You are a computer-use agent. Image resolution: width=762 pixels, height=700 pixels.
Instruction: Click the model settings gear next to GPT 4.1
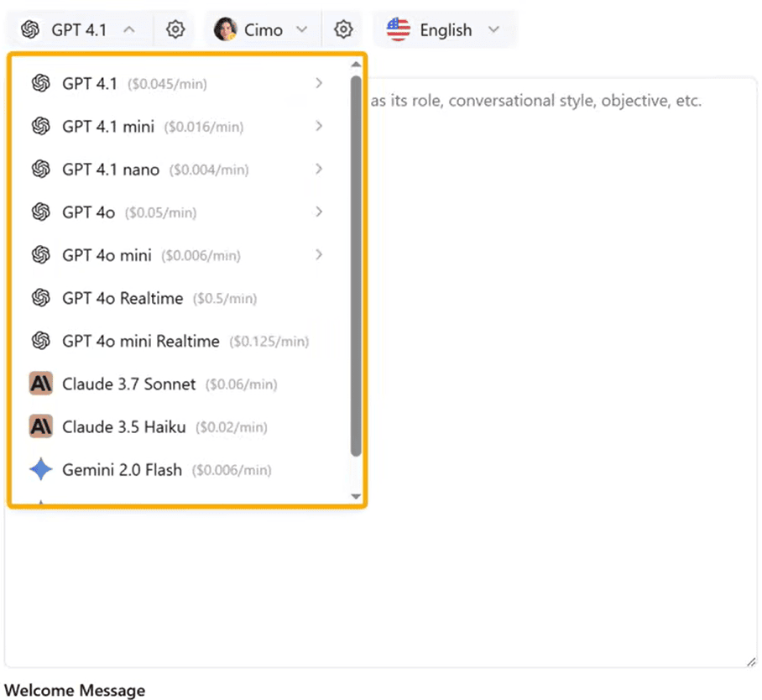click(x=175, y=30)
